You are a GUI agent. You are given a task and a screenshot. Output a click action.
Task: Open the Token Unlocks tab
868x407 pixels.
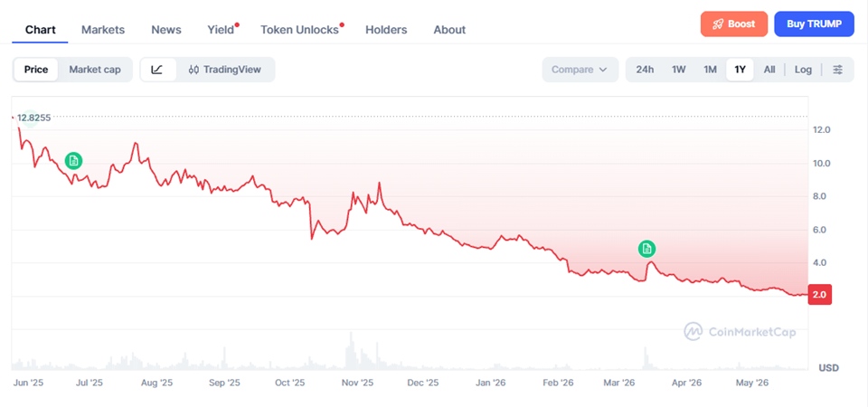pyautogui.click(x=299, y=30)
